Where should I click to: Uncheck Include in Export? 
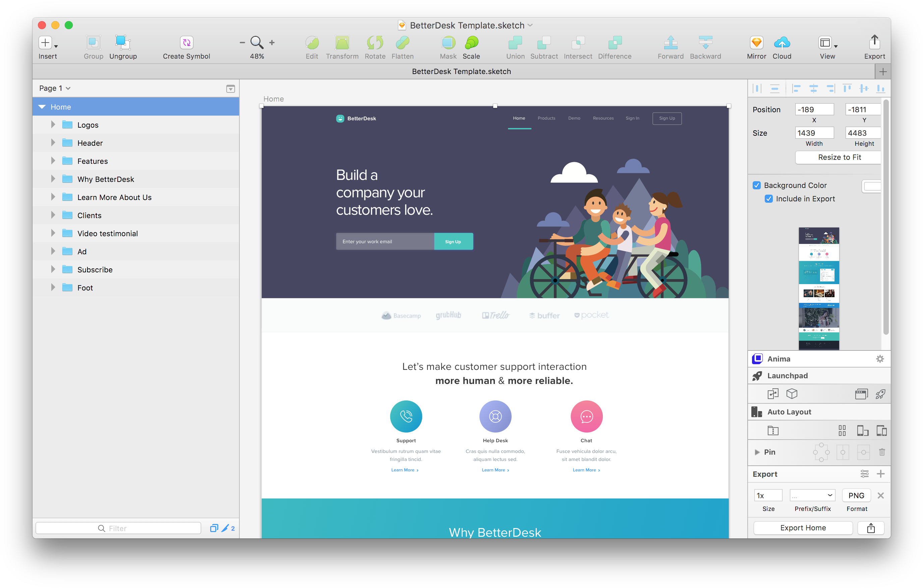(768, 199)
